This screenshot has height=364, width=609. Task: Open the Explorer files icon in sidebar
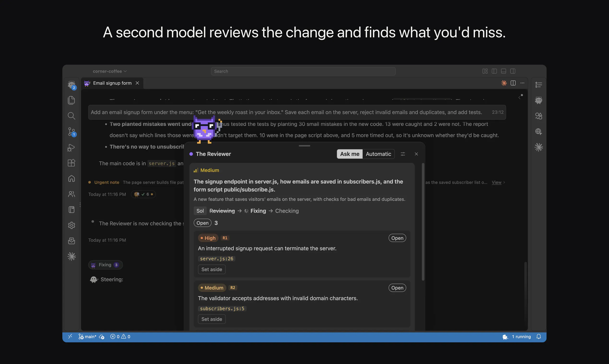tap(71, 100)
